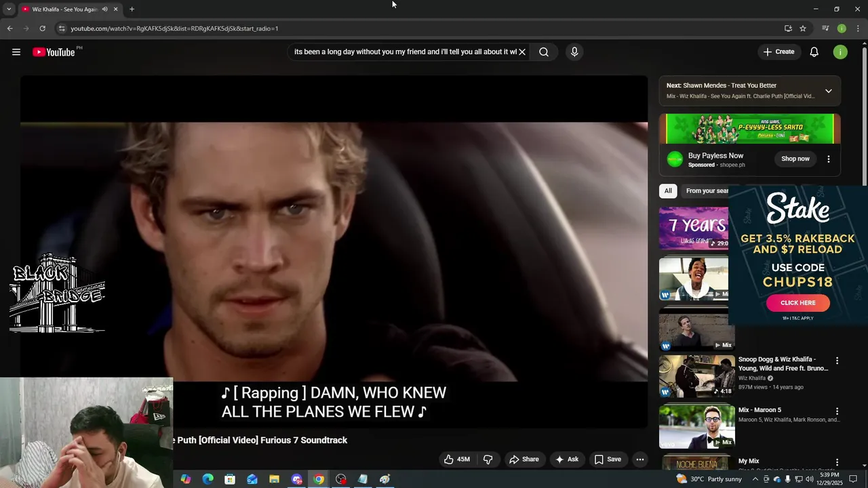868x488 pixels.
Task: Open the volume speaker tray icon
Action: tap(809, 479)
